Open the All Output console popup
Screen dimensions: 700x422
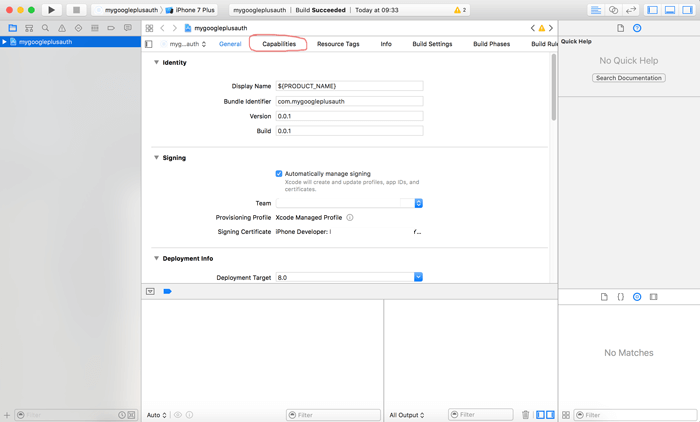tap(407, 415)
